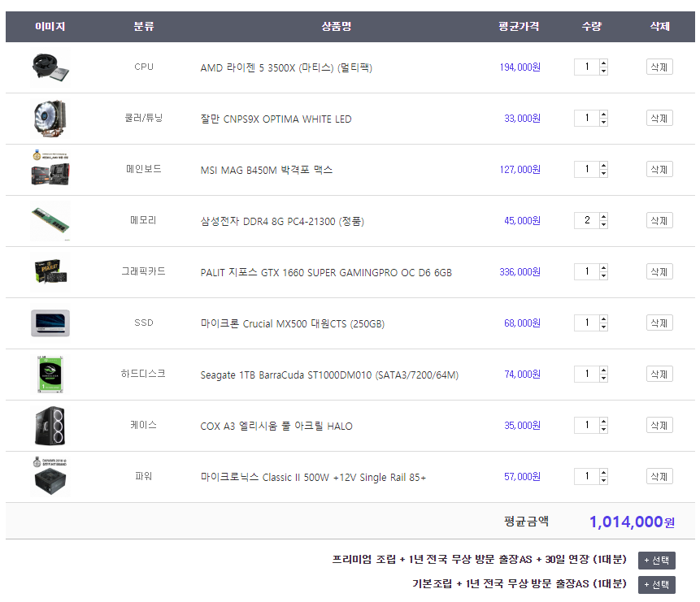Delete the MSI MAG B450M motherboard item

(x=659, y=169)
